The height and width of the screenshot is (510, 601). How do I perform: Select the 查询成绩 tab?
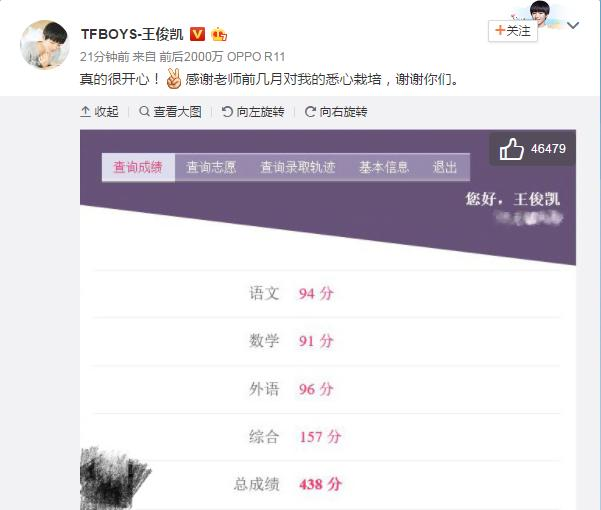point(138,167)
